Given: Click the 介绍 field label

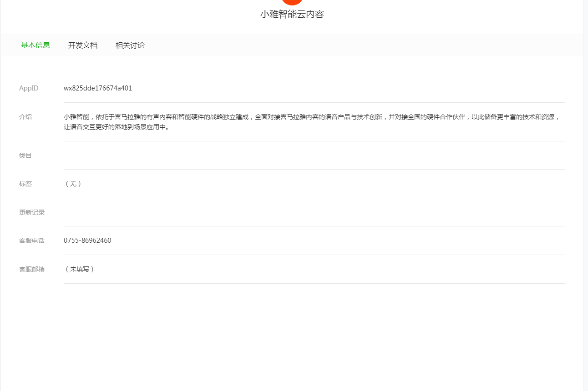Looking at the screenshot, I should [25, 117].
